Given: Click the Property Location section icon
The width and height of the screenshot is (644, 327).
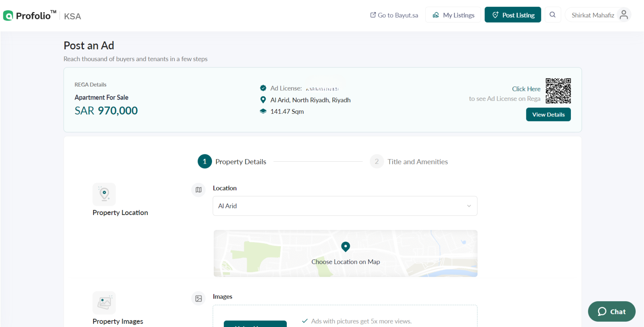Looking at the screenshot, I should (x=104, y=194).
